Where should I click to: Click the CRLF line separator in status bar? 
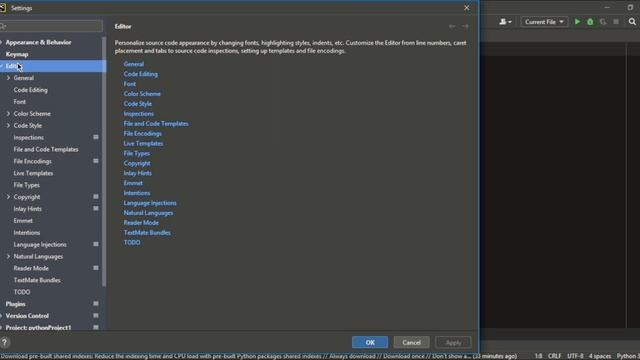tap(554, 356)
